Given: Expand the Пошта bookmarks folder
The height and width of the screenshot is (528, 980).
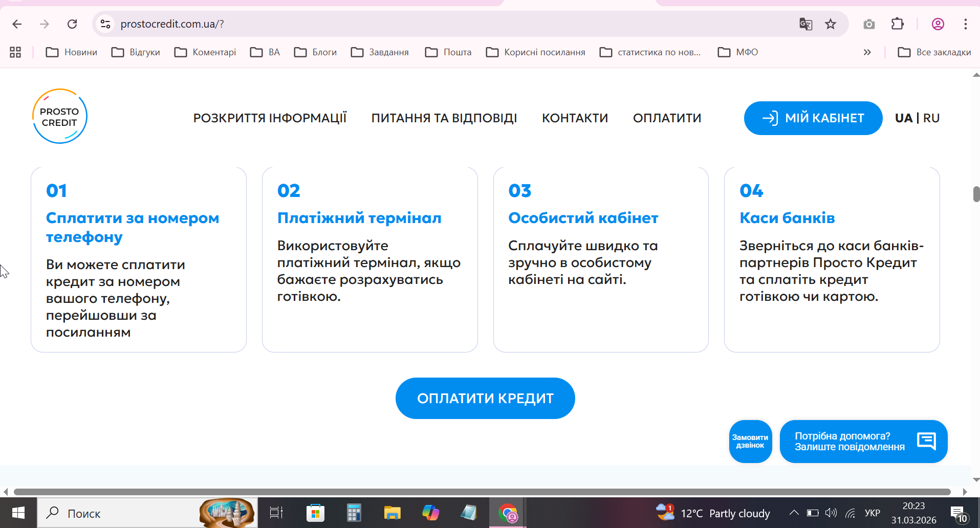Looking at the screenshot, I should pyautogui.click(x=448, y=52).
